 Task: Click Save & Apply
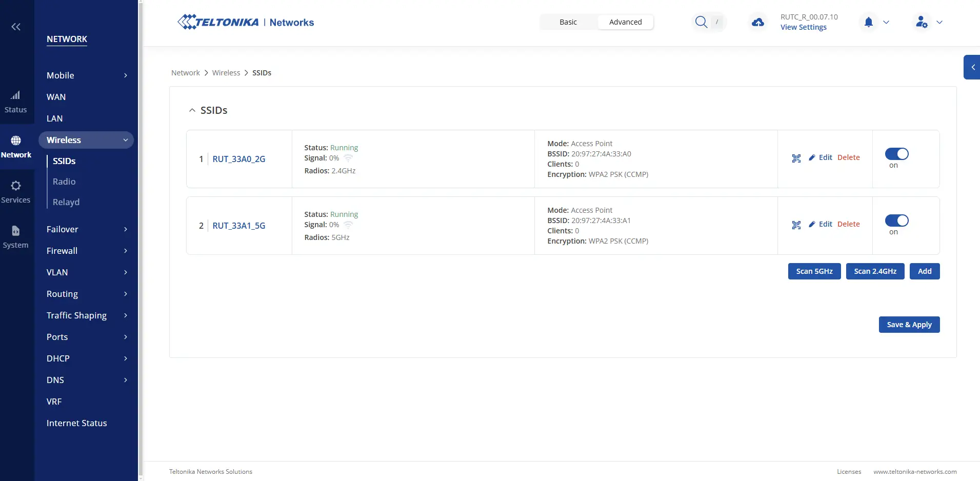coord(909,325)
